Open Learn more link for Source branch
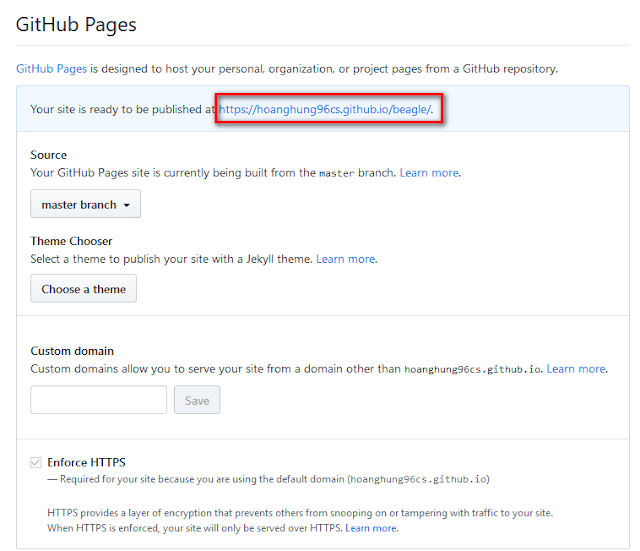The width and height of the screenshot is (640, 551). point(429,173)
